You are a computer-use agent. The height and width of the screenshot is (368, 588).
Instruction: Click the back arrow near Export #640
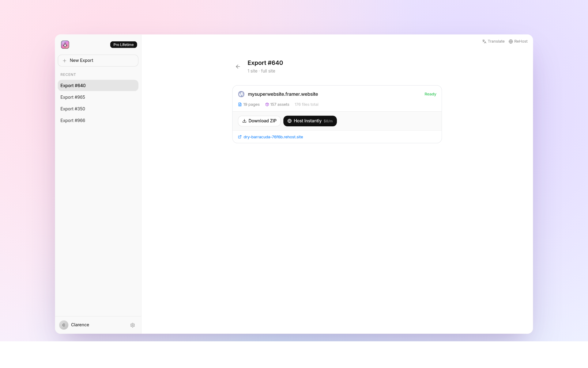point(238,67)
